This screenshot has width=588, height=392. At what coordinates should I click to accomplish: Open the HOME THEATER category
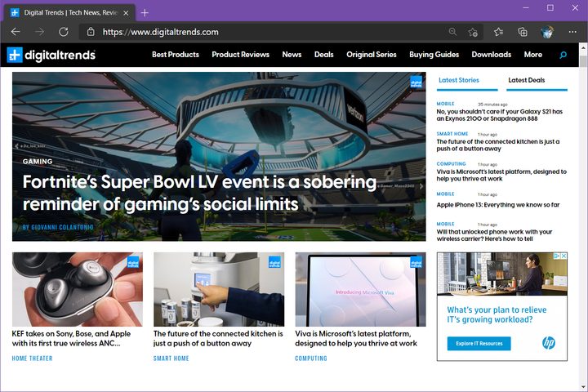click(32, 359)
